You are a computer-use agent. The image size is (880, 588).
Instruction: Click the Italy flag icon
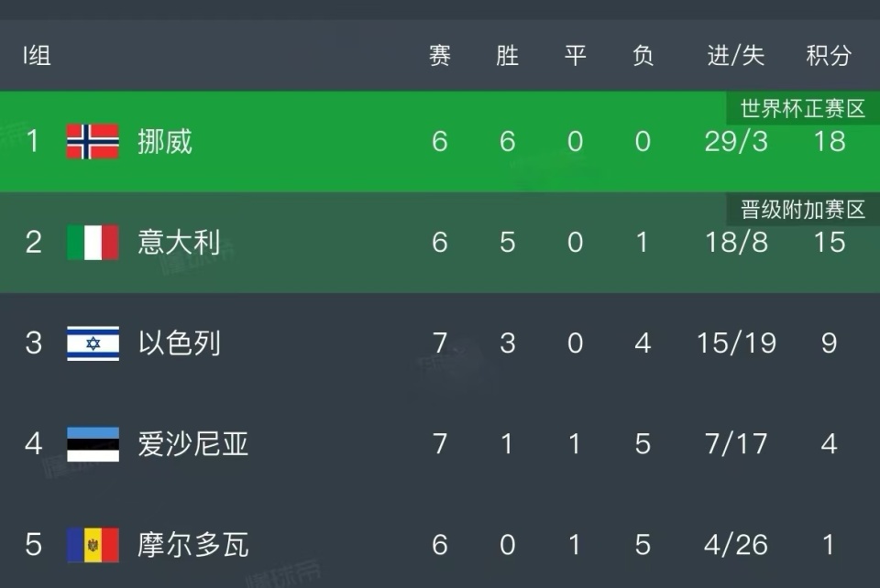tap(93, 243)
